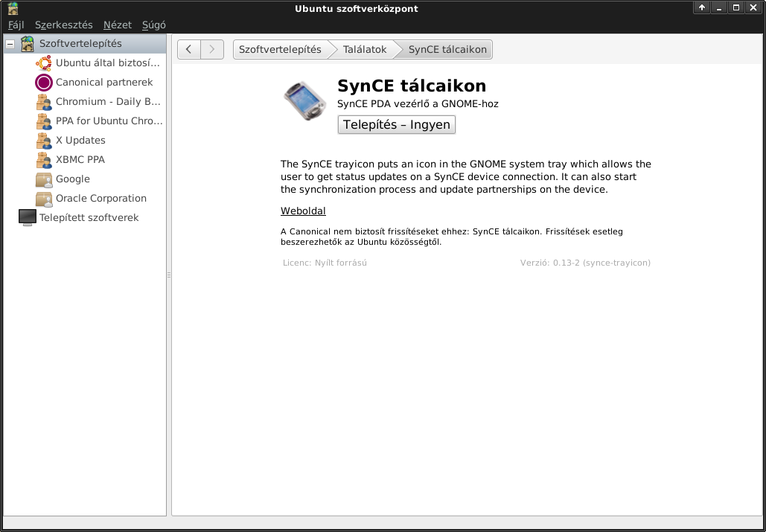Click the X Updates source icon
The image size is (766, 532).
click(x=43, y=141)
